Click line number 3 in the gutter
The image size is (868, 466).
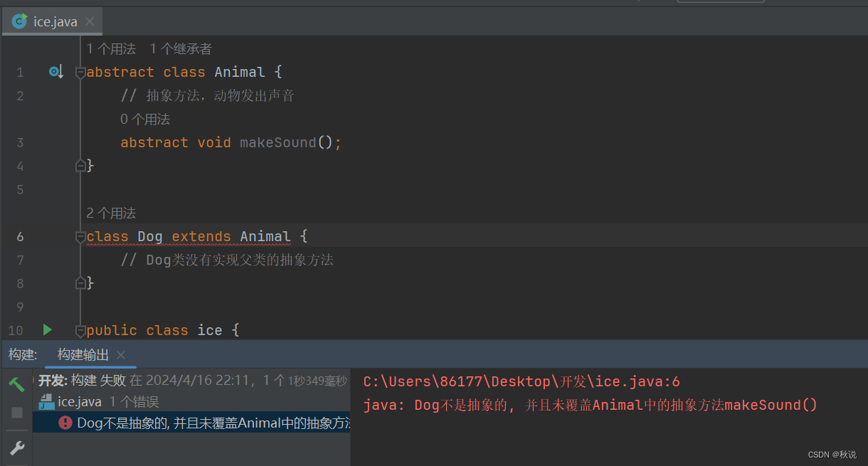20,142
